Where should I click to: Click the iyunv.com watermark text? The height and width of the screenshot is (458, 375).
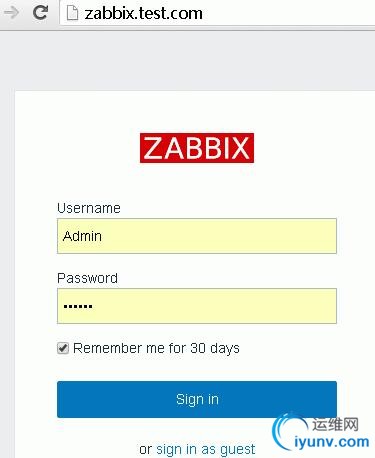click(332, 442)
